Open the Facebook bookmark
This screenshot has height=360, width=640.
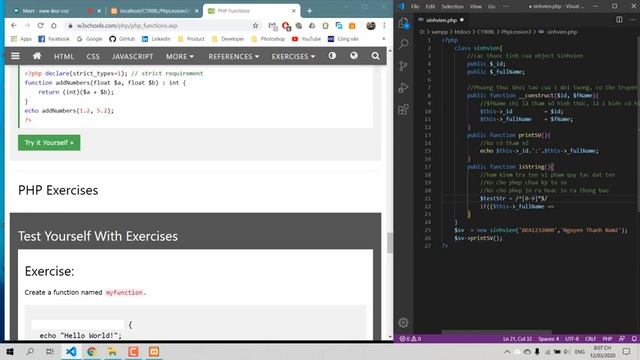(54, 39)
